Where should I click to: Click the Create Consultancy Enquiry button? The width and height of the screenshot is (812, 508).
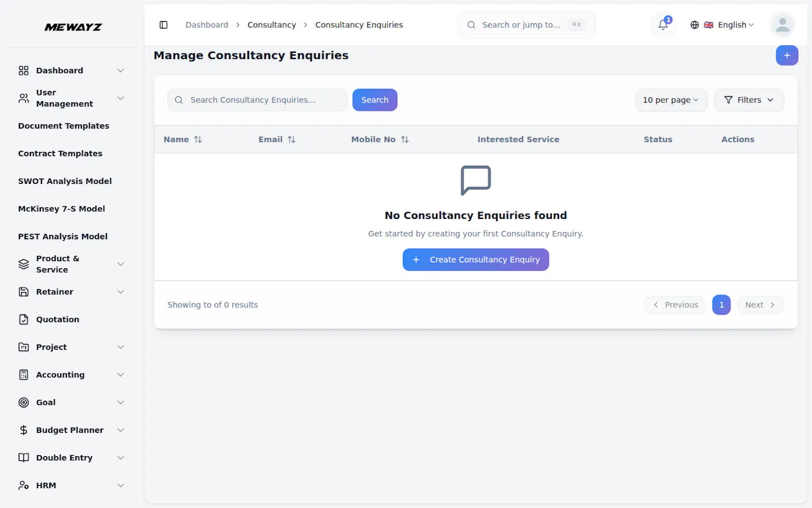(476, 260)
